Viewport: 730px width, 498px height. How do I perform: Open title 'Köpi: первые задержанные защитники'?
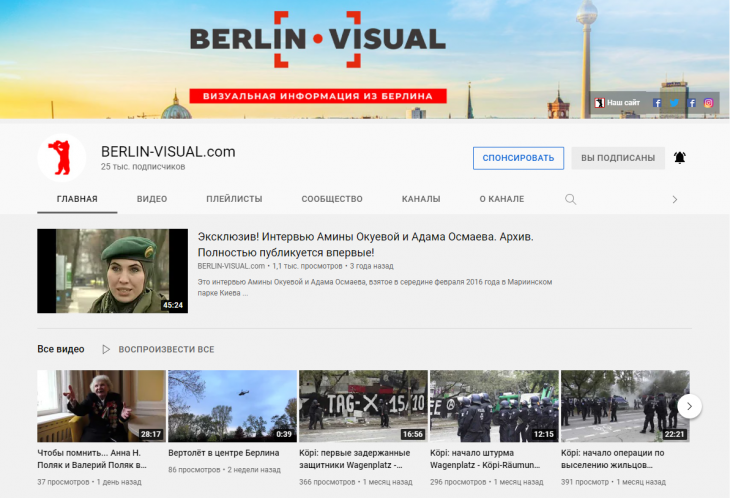click(x=354, y=459)
